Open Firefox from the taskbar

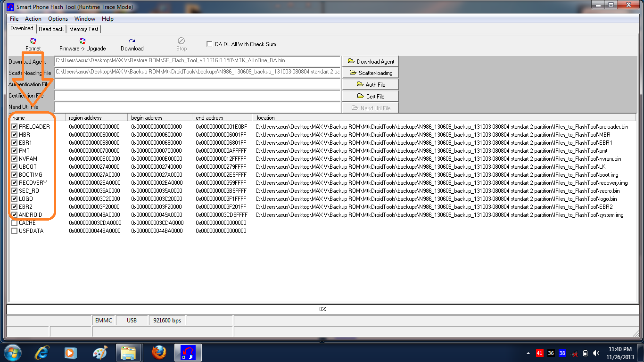pyautogui.click(x=159, y=352)
